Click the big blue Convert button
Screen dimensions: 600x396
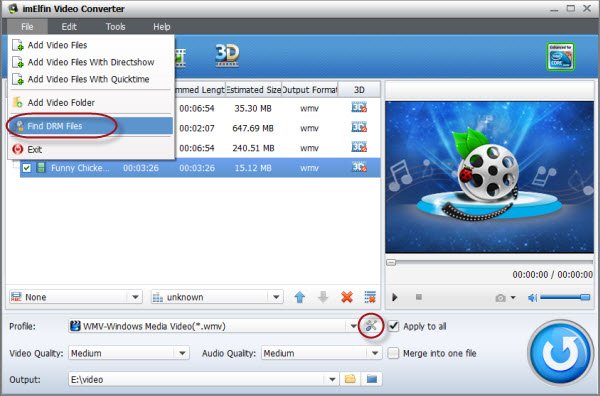(x=561, y=353)
